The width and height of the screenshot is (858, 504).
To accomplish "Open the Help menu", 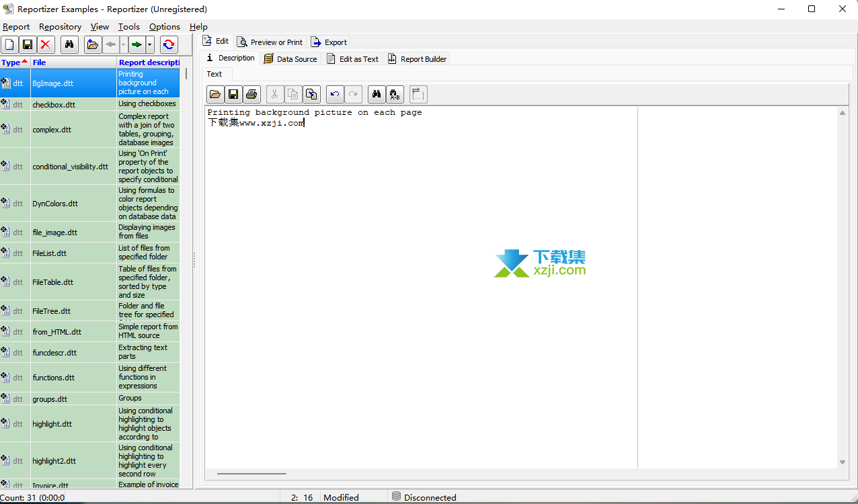I will point(198,27).
